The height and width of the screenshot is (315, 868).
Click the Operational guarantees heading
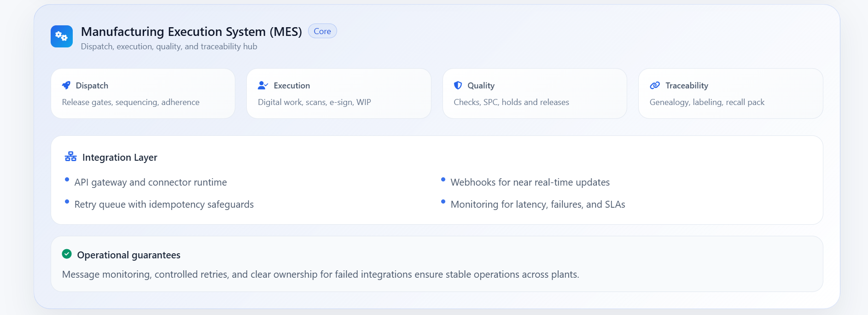coord(128,255)
